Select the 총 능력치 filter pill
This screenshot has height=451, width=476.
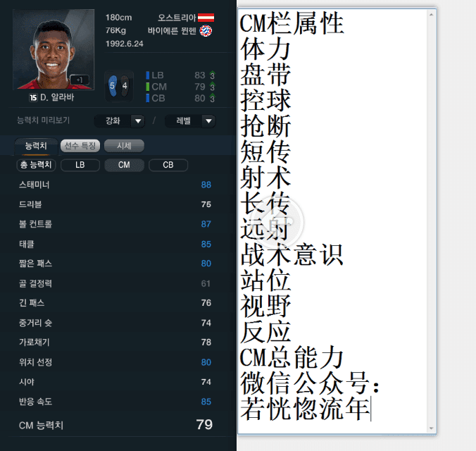[36, 165]
